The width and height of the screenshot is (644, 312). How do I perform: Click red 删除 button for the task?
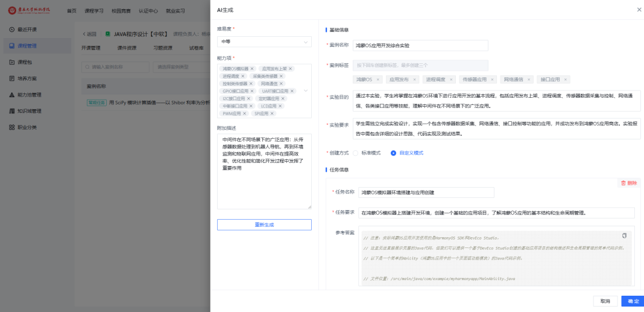(x=629, y=183)
